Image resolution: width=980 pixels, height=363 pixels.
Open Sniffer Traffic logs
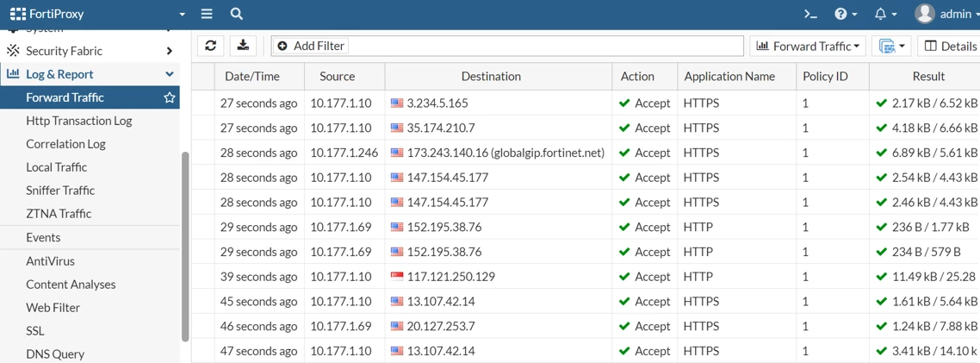tap(60, 191)
